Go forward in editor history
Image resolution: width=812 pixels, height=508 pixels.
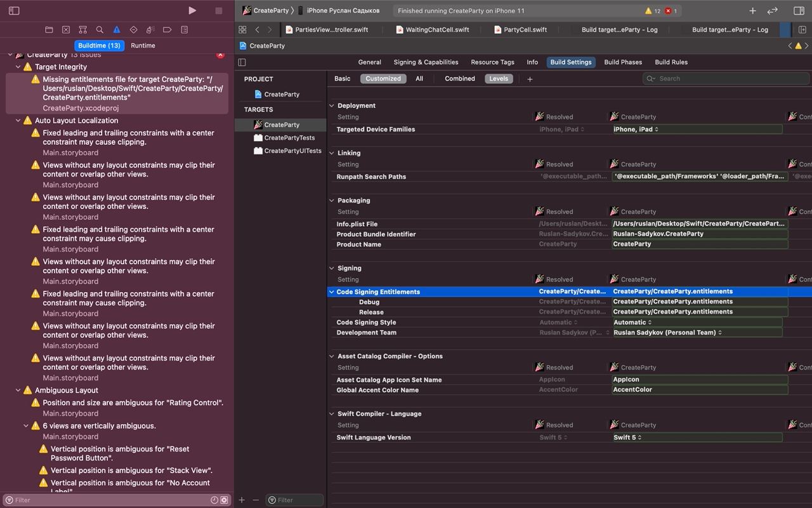(x=270, y=30)
